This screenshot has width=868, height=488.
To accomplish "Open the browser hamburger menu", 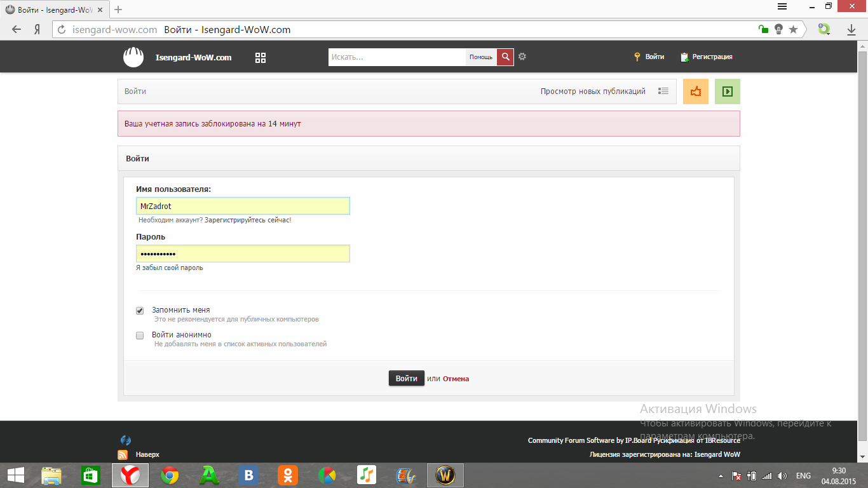I will 782,6.
